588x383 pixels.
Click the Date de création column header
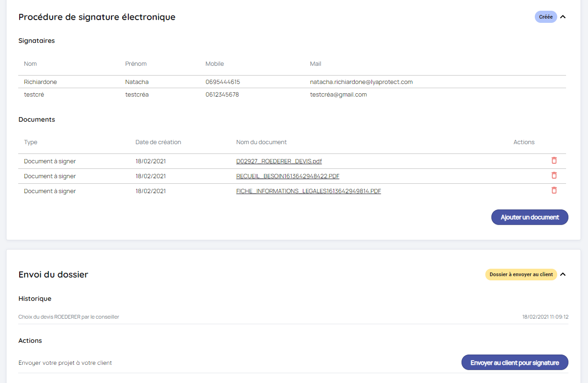click(158, 142)
